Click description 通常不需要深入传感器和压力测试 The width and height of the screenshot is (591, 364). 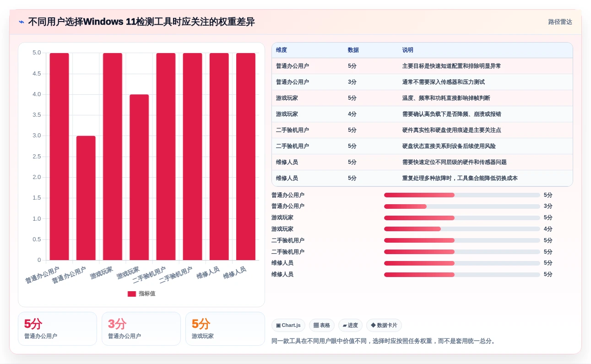click(x=443, y=82)
